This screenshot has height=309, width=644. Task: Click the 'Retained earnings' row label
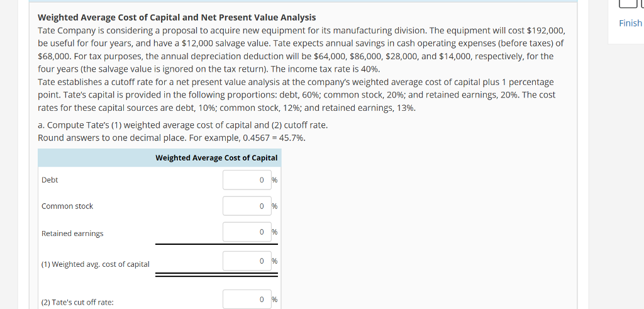click(72, 233)
